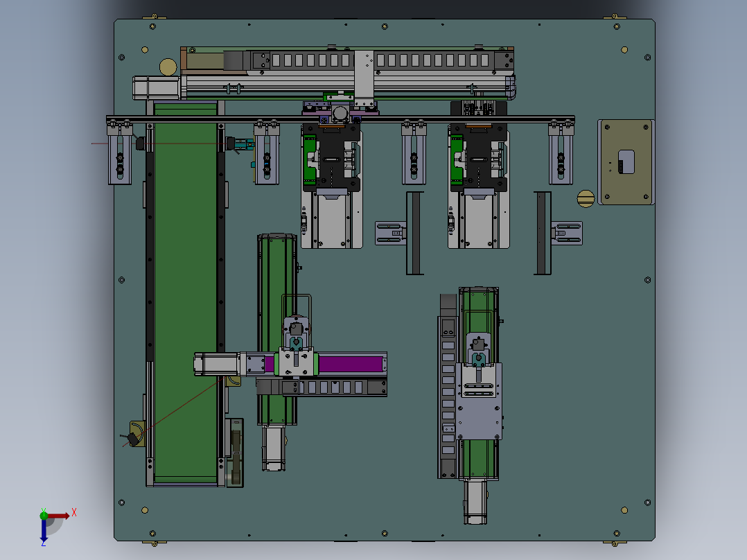Select the motor below the right vertical axis
The width and height of the screenshot is (747, 560).
coord(475,502)
